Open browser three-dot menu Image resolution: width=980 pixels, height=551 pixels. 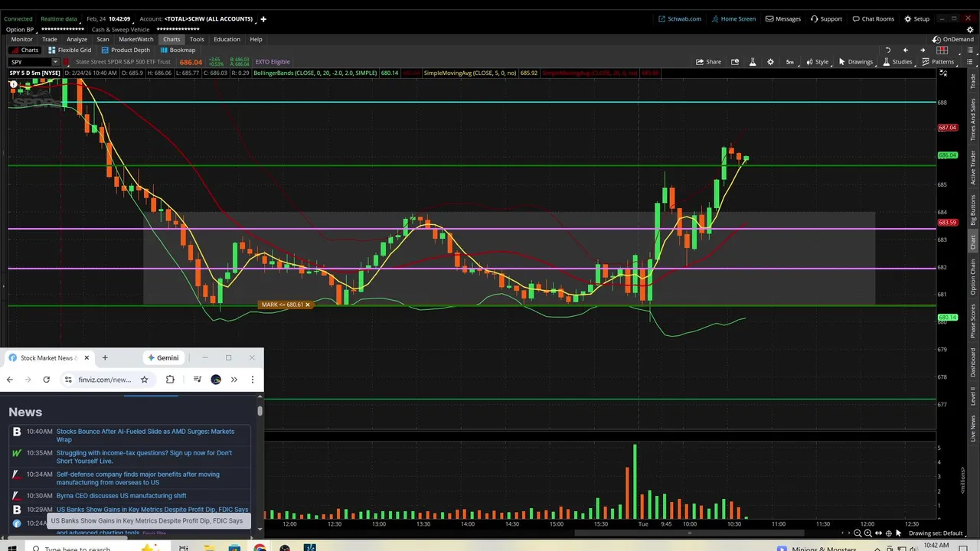(253, 380)
